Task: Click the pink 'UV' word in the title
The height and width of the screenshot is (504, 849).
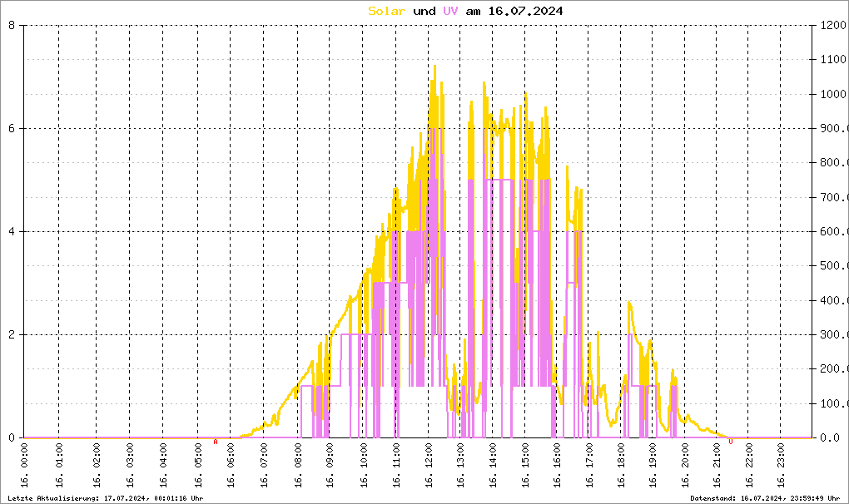Action: pyautogui.click(x=450, y=11)
